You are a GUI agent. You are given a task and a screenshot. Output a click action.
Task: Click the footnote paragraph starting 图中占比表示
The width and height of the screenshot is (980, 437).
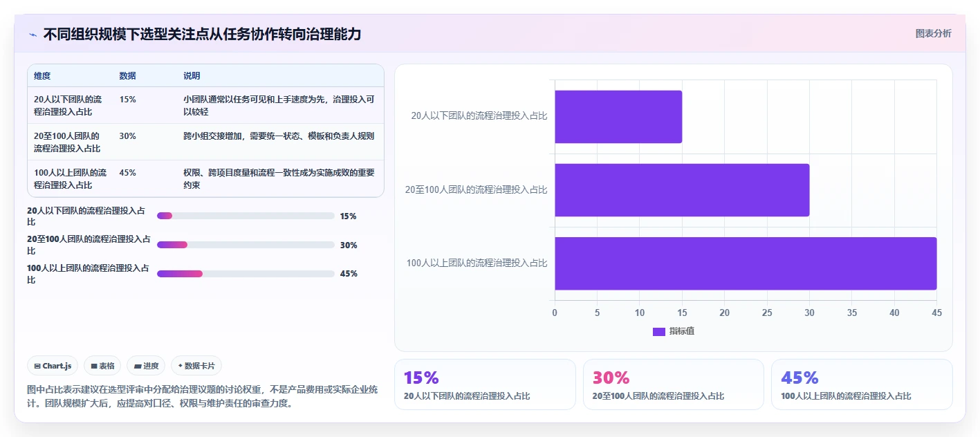(203, 397)
